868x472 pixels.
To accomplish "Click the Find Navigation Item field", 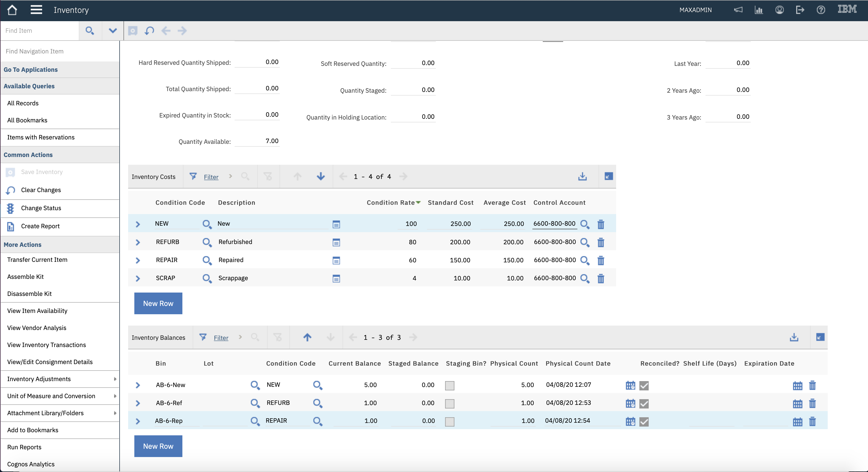I will point(60,51).
